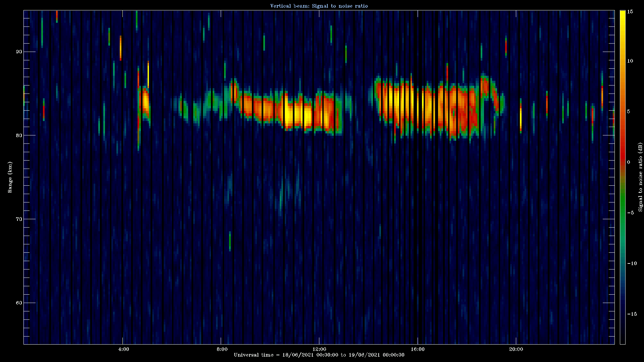Select the 80 km range tick label

19,135
